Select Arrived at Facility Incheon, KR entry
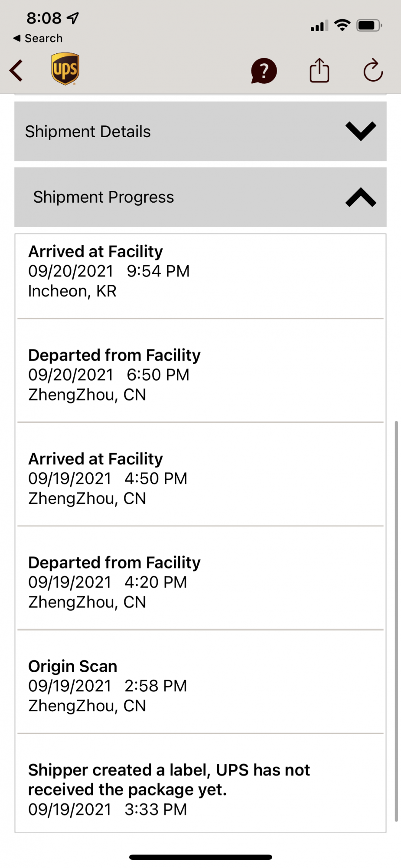The height and width of the screenshot is (868, 401). click(200, 276)
